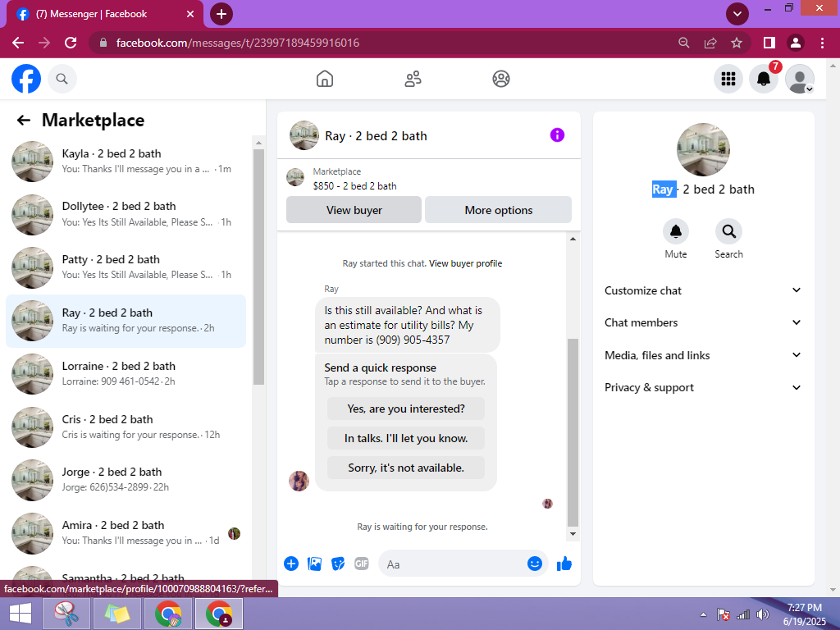Expand Customize chat section

click(x=703, y=290)
